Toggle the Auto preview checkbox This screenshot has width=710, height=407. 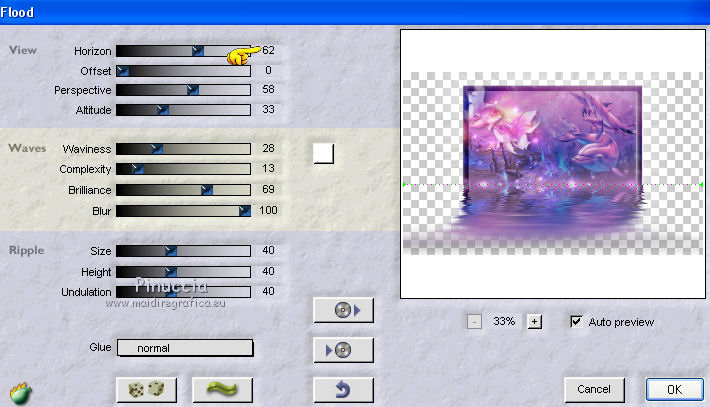tap(576, 321)
